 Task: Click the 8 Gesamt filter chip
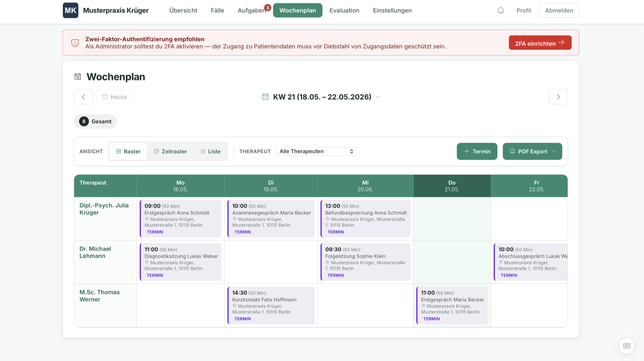[x=95, y=121]
